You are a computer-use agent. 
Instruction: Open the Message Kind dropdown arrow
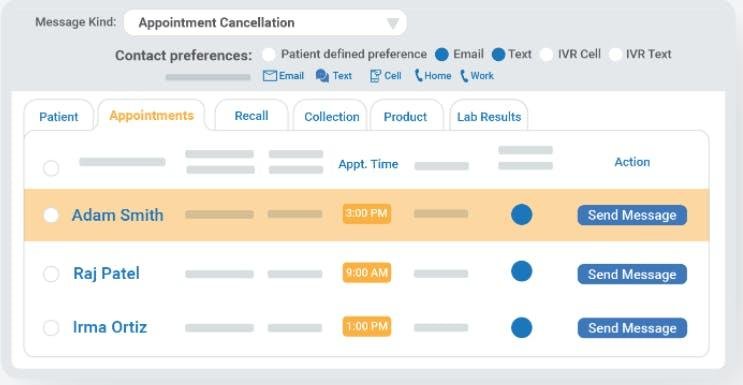[392, 23]
